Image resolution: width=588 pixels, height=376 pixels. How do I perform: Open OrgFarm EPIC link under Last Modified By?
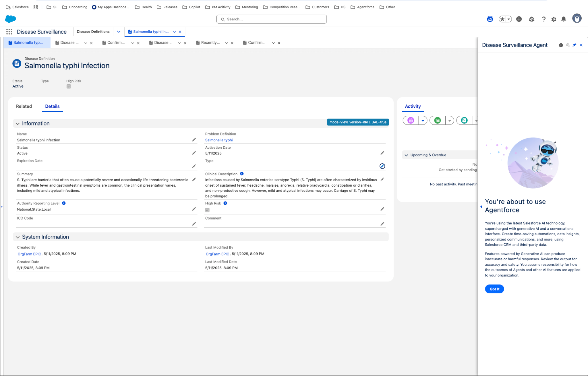[x=217, y=254]
